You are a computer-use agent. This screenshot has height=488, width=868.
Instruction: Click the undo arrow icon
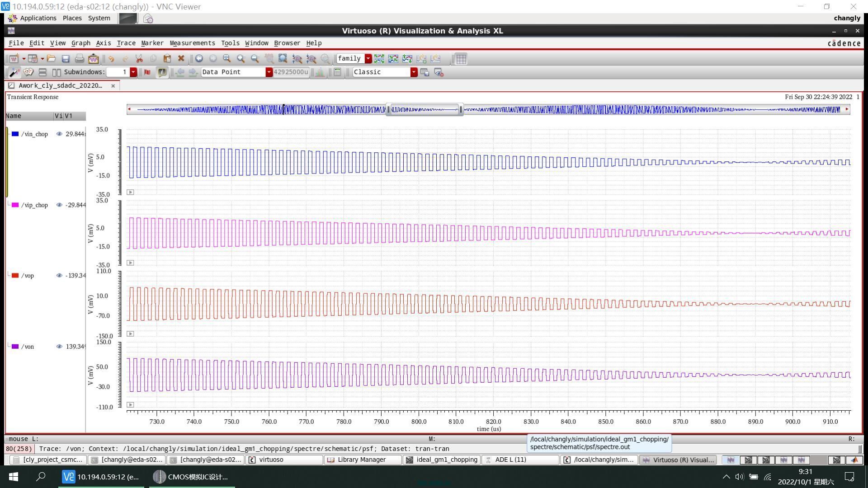click(x=111, y=59)
